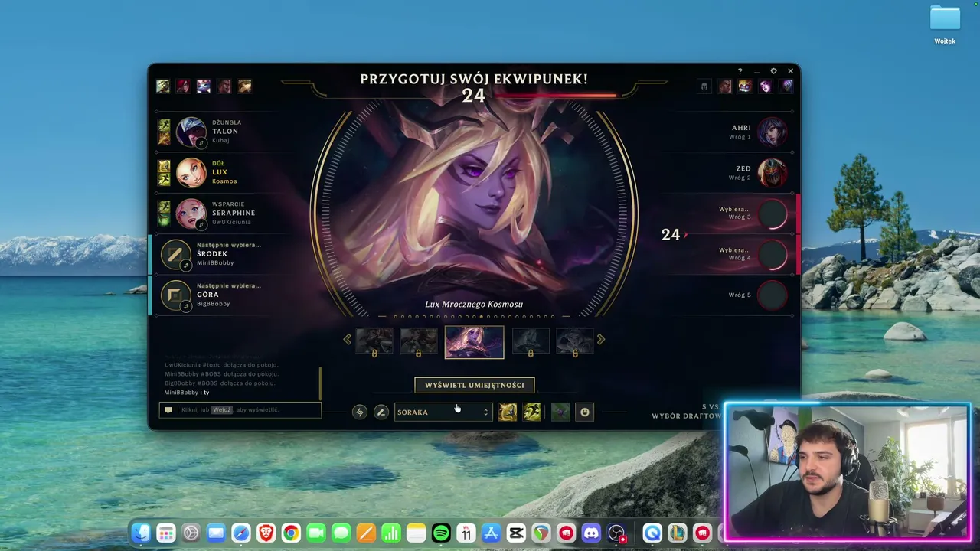The width and height of the screenshot is (980, 551).
Task: Click the MiniBBobby chat message
Action: (x=187, y=393)
